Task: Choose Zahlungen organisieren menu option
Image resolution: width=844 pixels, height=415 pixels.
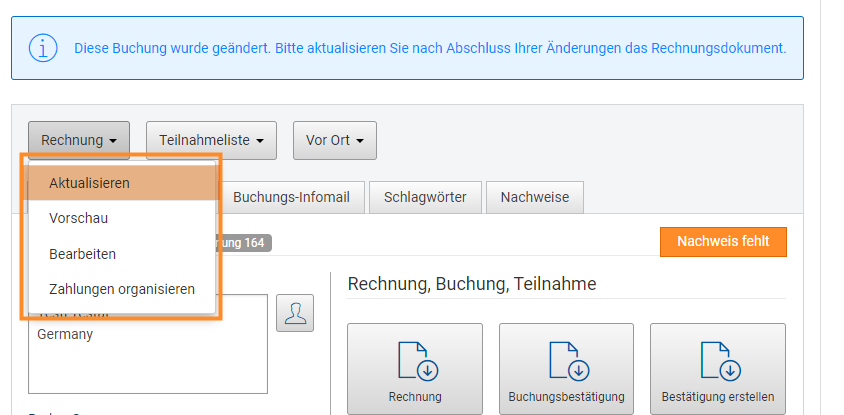Action: [120, 289]
